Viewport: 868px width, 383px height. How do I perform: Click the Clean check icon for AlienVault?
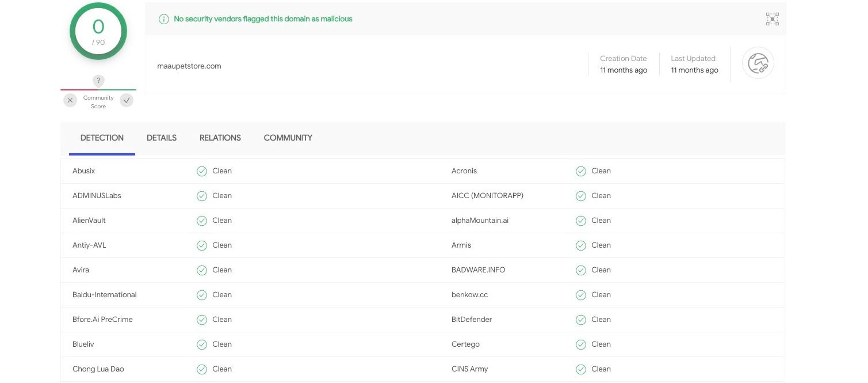[202, 221]
